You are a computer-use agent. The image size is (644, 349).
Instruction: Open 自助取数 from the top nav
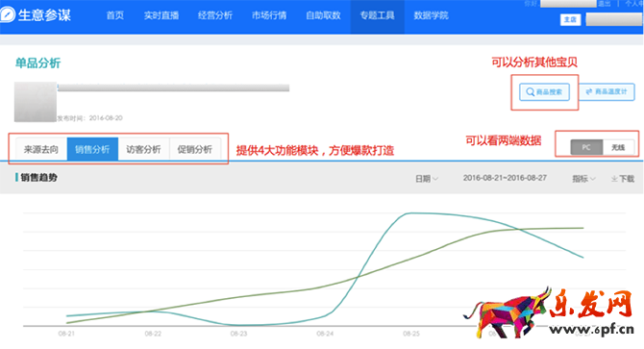coord(323,15)
